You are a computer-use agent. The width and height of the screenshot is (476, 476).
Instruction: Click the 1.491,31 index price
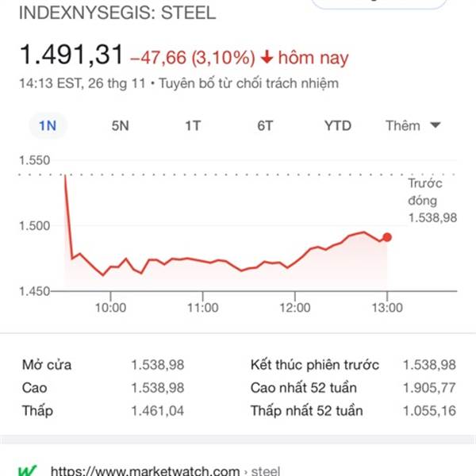(x=71, y=55)
